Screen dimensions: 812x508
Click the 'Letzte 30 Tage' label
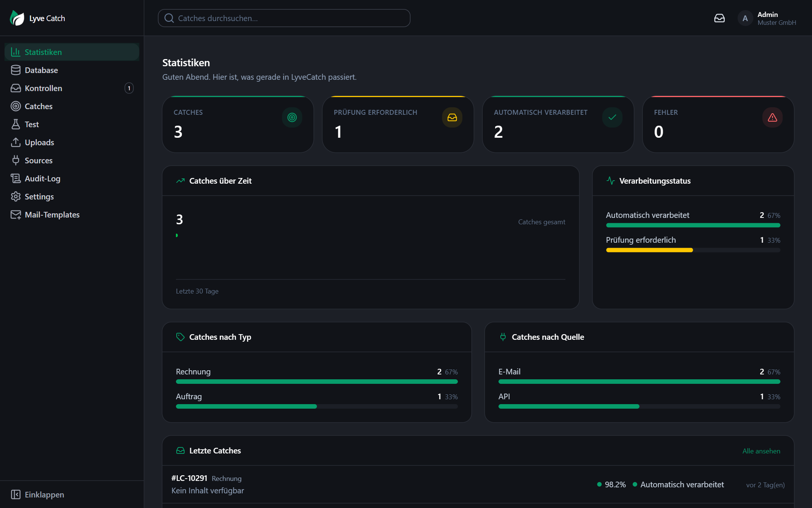pos(197,291)
